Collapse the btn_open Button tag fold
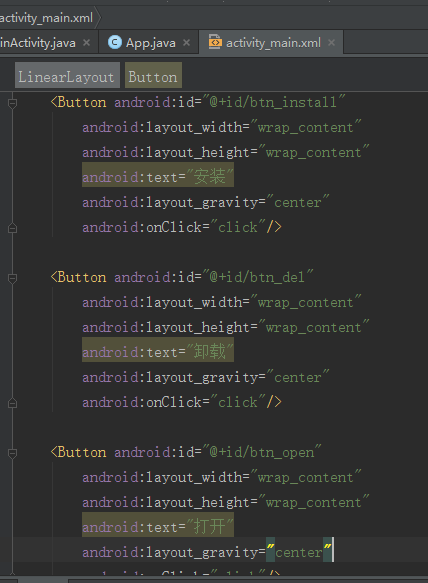 (x=12, y=453)
